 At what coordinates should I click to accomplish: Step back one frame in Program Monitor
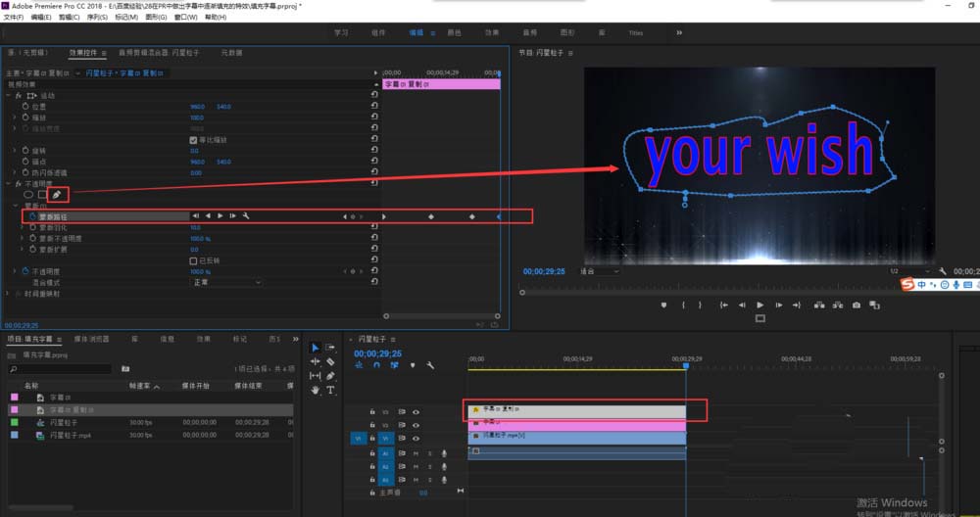click(742, 305)
